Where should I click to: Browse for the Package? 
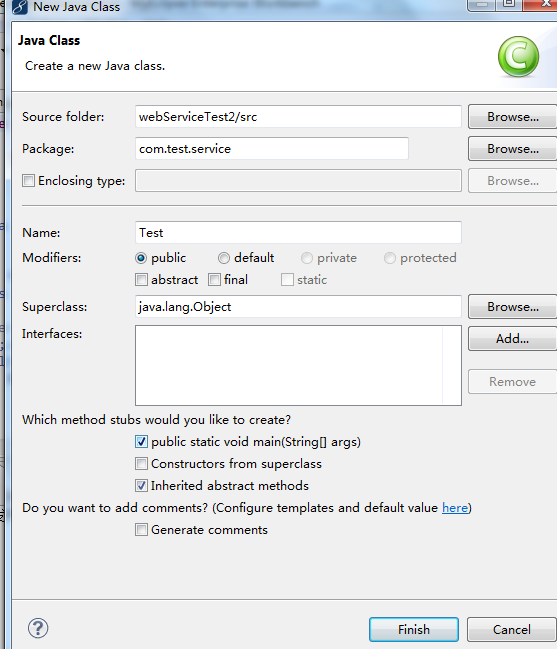[x=513, y=149]
